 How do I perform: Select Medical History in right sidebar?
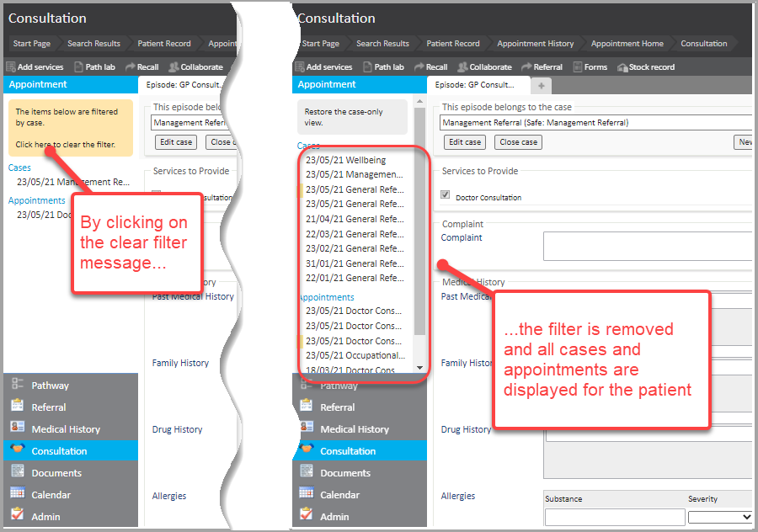[354, 429]
